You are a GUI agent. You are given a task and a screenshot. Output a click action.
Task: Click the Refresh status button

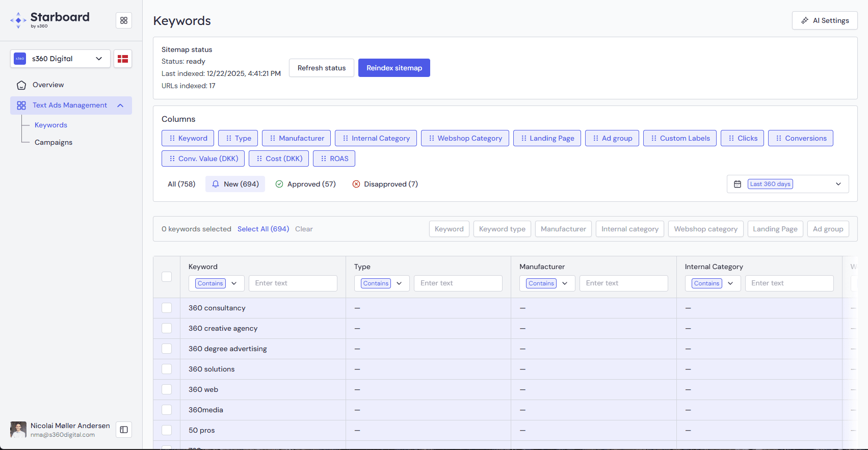(322, 68)
